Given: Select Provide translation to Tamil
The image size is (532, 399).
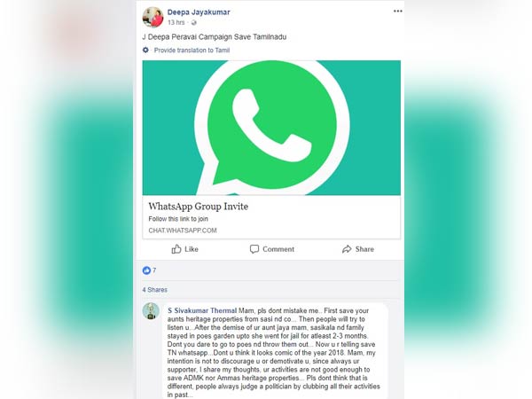Looking at the screenshot, I should click(192, 51).
